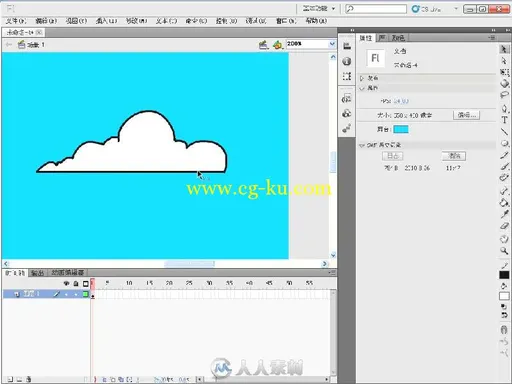Image resolution: width=512 pixels, height=384 pixels.
Task: Click the Log button under SWF History
Action: (393, 156)
